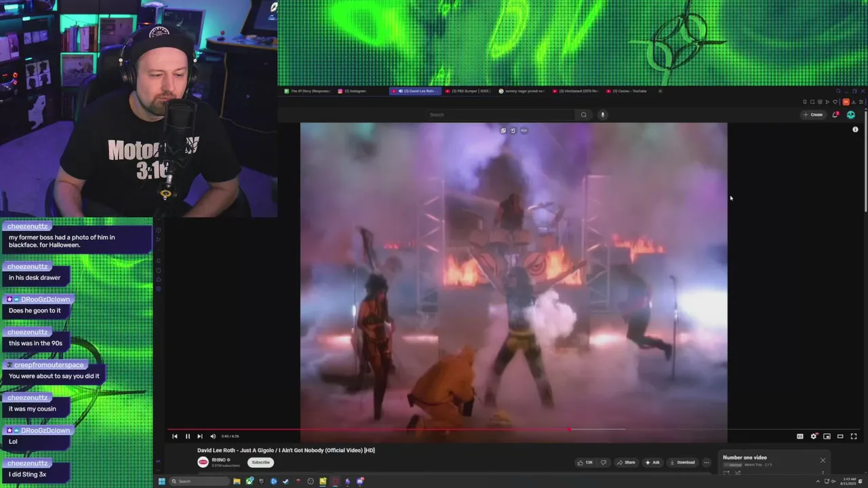Open the skull account avatar menu

coord(851,115)
